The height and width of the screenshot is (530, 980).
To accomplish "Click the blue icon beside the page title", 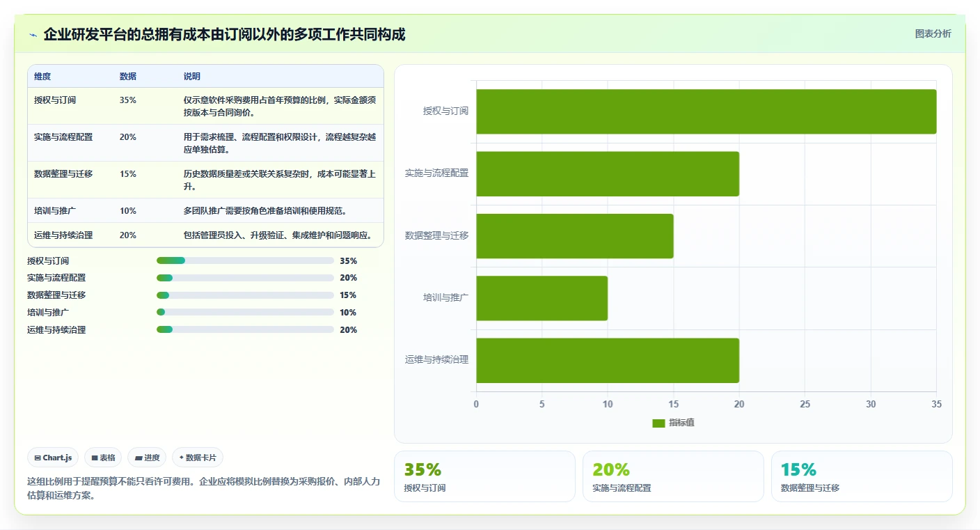I will 33,35.
